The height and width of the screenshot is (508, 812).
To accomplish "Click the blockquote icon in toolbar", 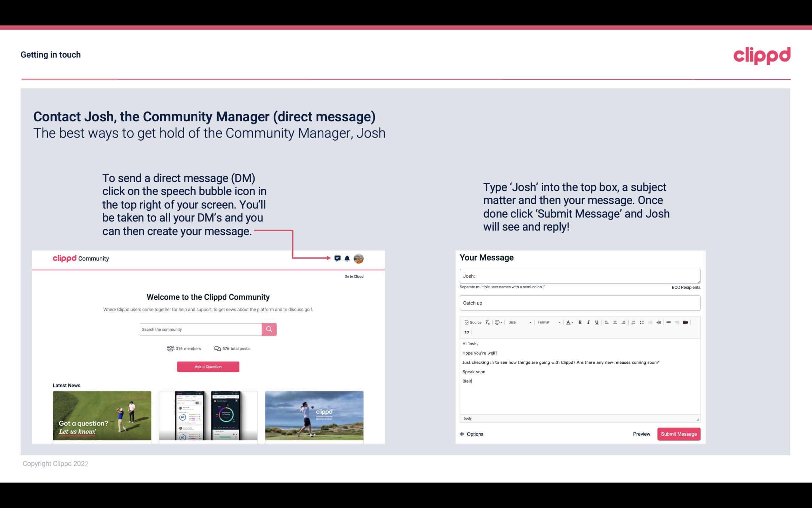I will pos(465,333).
